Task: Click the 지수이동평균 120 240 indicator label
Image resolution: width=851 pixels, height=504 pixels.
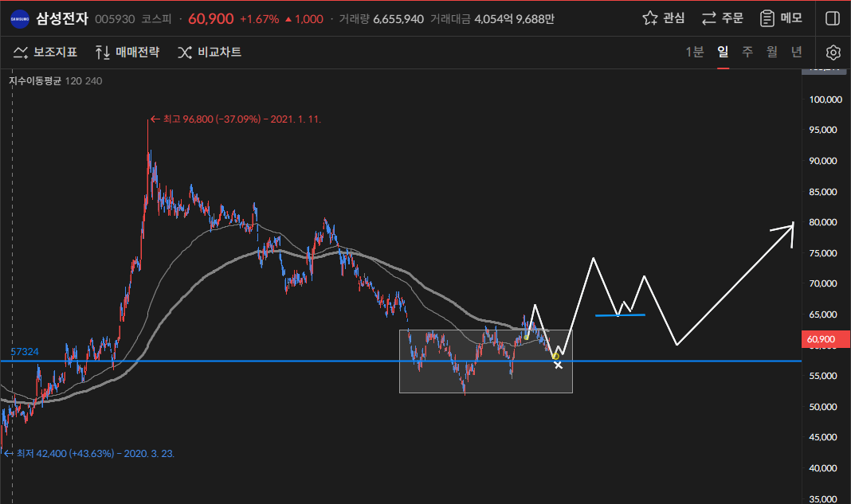Action: pyautogui.click(x=55, y=81)
